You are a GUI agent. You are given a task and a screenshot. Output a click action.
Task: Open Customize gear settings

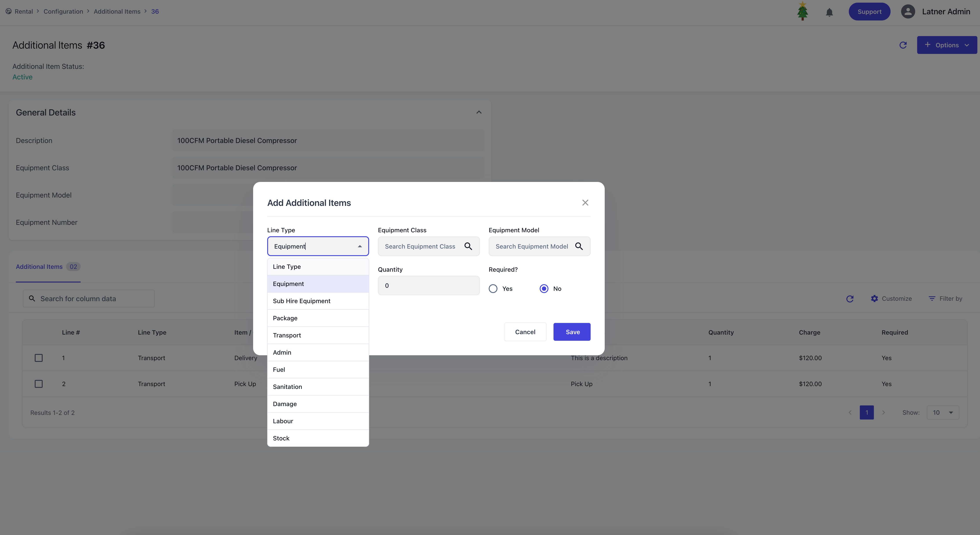[x=874, y=299]
